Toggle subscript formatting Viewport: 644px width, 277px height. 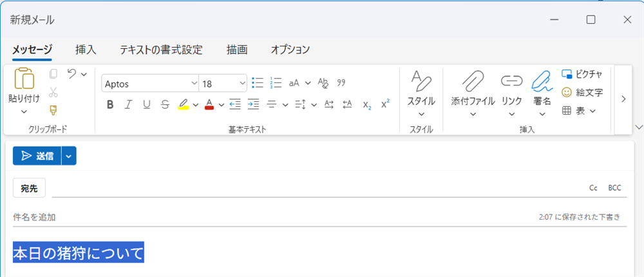(367, 105)
